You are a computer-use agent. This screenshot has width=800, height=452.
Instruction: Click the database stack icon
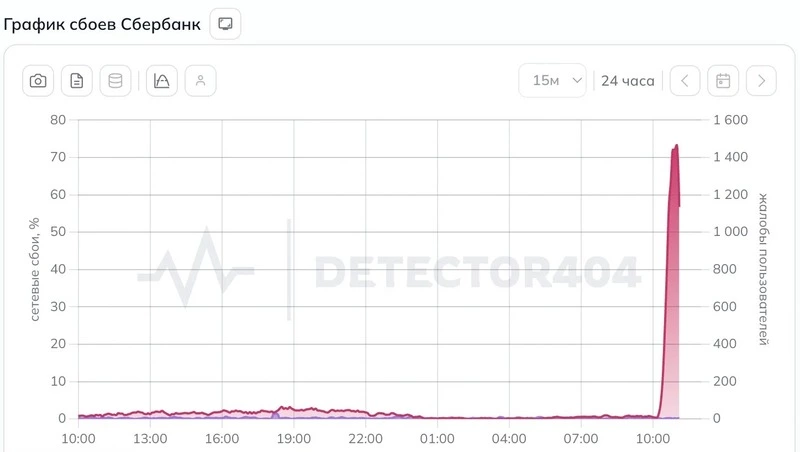click(115, 81)
